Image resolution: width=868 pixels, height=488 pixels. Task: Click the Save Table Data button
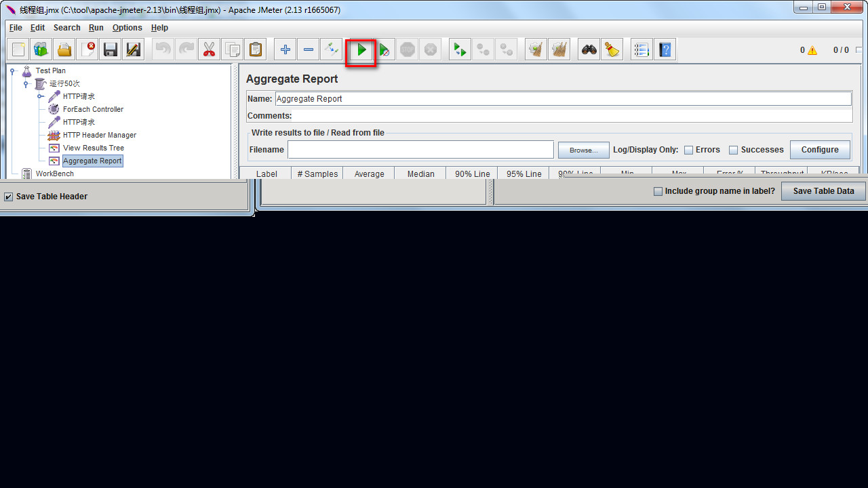coord(823,191)
